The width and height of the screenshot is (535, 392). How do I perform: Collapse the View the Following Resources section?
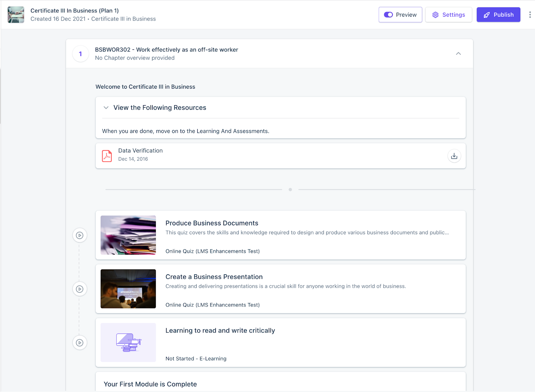pos(106,108)
